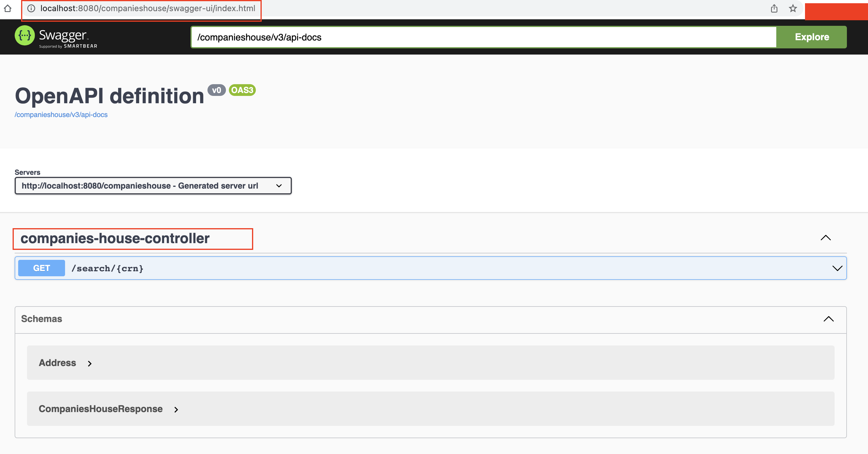Click the Explore button
Image resolution: width=868 pixels, height=454 pixels.
[812, 37]
